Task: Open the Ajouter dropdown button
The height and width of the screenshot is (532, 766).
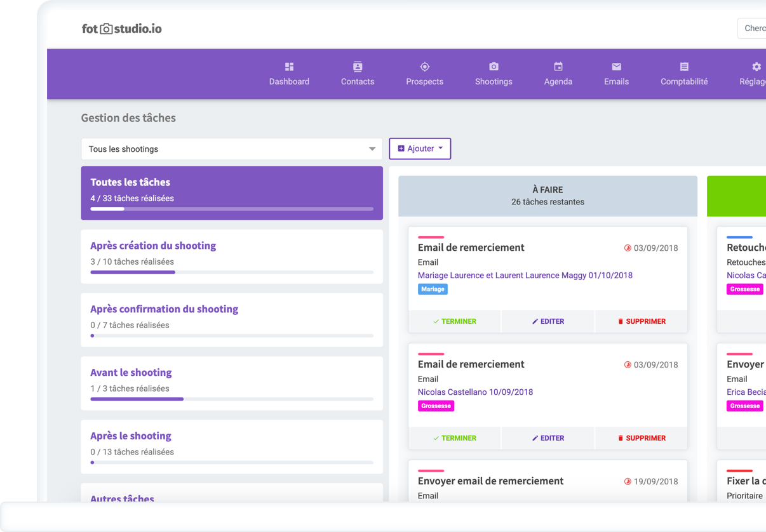Action: pyautogui.click(x=420, y=149)
